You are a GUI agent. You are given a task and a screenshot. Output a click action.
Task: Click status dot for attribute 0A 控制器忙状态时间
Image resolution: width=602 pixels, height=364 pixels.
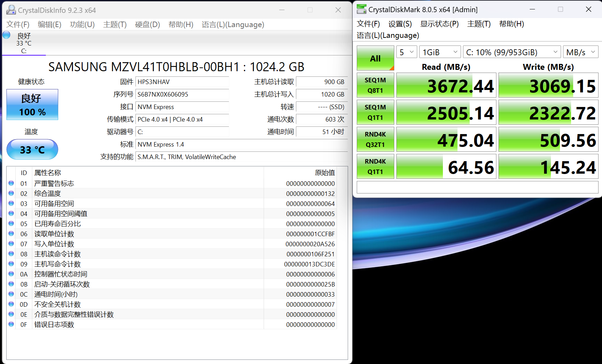(11, 274)
